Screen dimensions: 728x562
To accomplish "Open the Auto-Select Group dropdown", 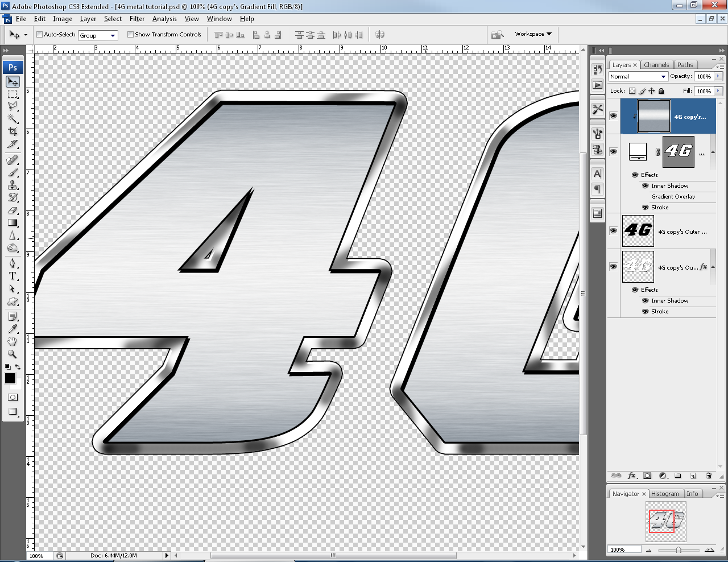I will 98,35.
